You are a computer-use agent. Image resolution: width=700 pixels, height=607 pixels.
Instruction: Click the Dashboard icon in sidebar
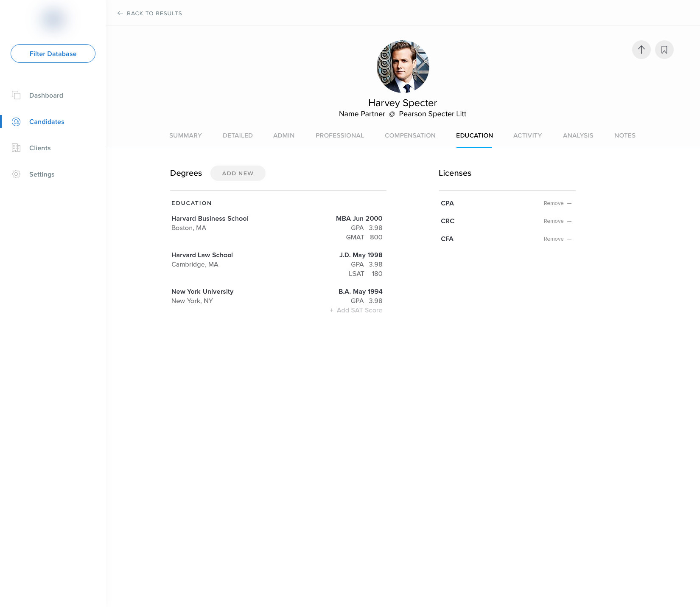16,95
